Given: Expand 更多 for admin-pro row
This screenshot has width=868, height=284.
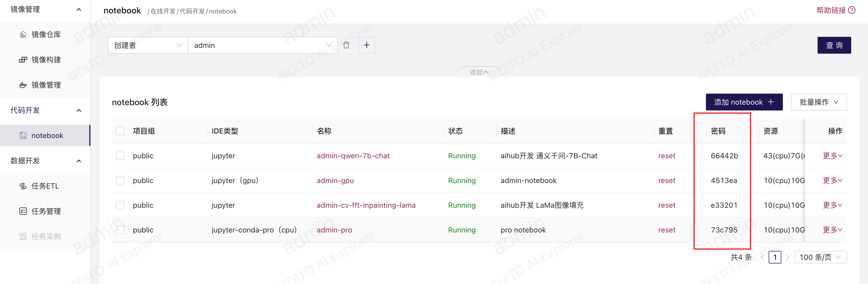Looking at the screenshot, I should click(832, 230).
